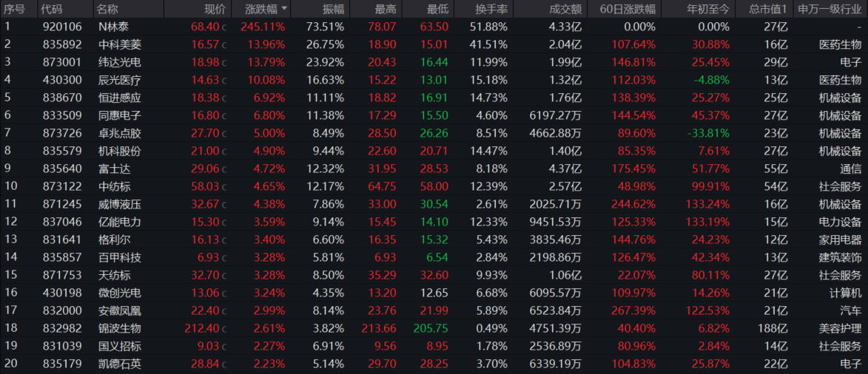Select stock name 亿能电力
Image resolution: width=868 pixels, height=374 pixels.
(120, 222)
